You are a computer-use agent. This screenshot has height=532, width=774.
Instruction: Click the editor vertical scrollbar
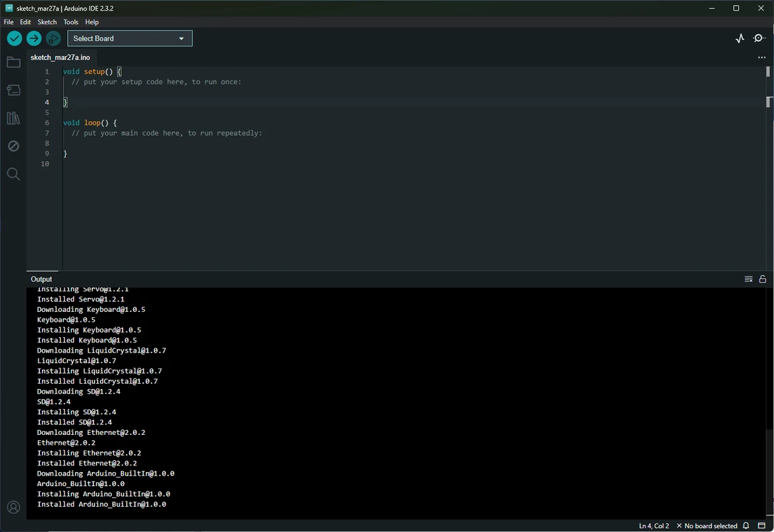click(x=768, y=168)
